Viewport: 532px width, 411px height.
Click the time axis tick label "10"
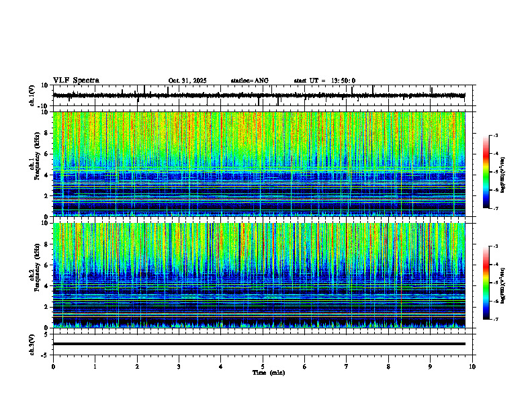point(472,367)
